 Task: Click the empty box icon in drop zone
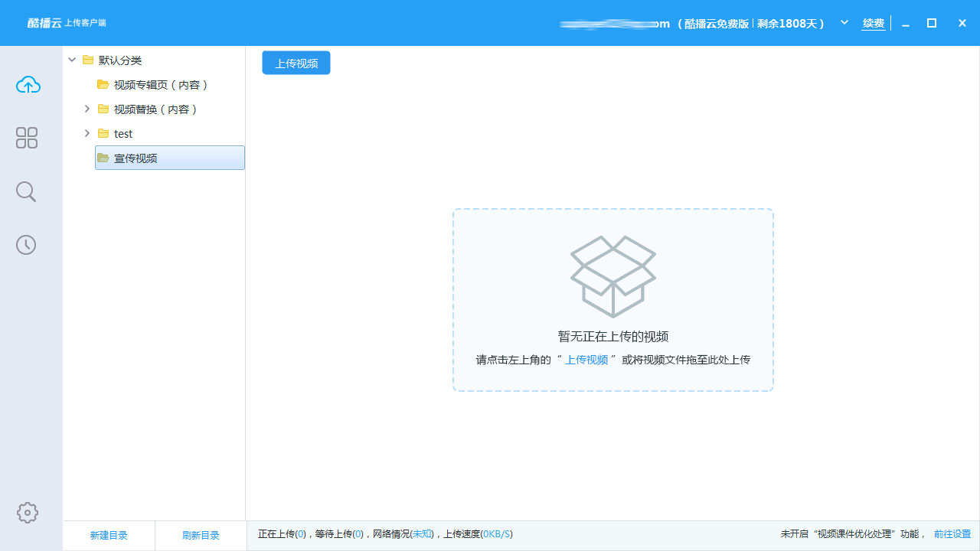click(612, 275)
